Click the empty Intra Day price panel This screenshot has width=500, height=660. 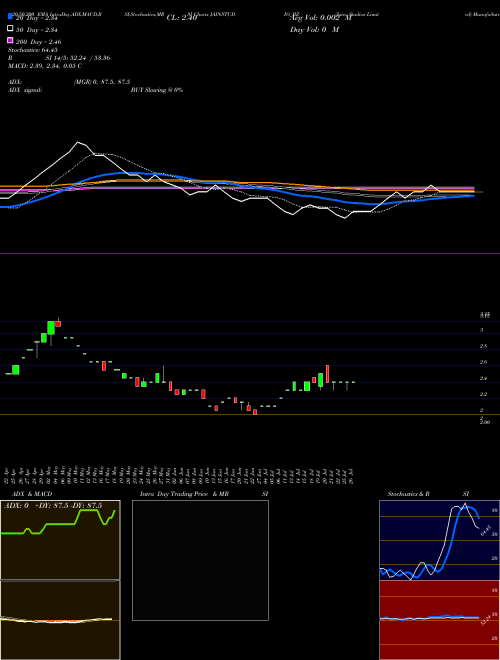(200, 560)
